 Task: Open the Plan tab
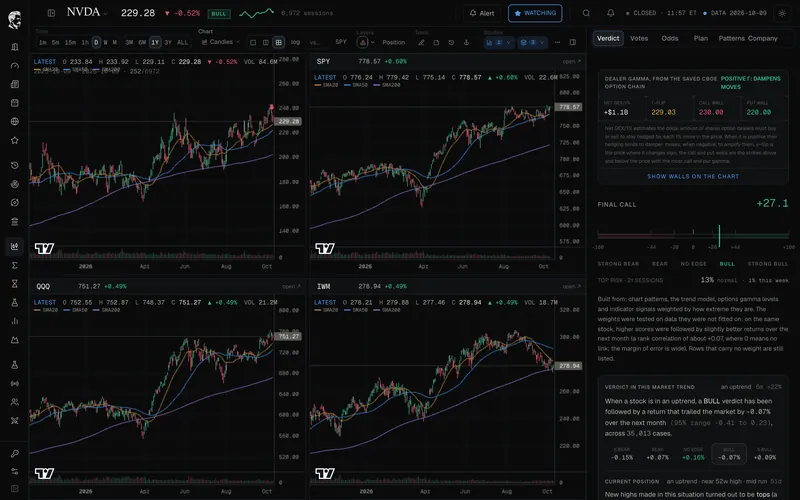click(701, 38)
